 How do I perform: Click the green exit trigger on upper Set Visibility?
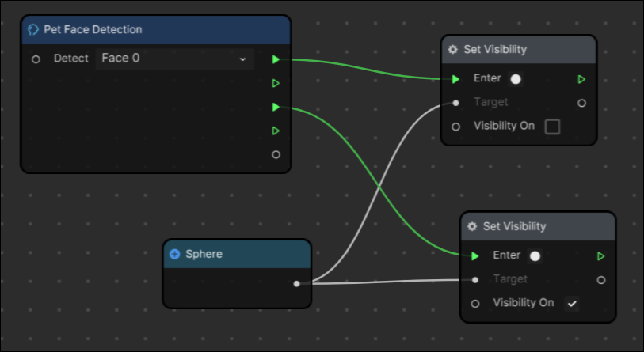[x=581, y=79]
